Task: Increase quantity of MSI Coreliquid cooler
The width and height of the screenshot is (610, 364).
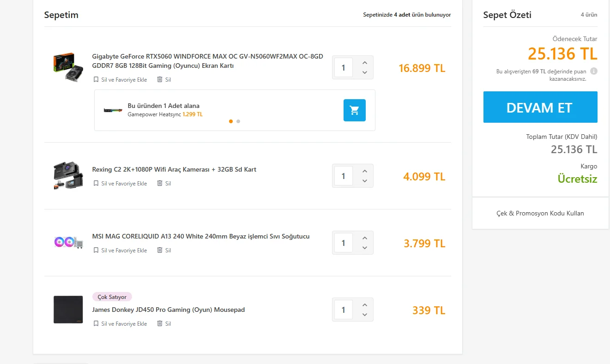Action: (x=365, y=238)
